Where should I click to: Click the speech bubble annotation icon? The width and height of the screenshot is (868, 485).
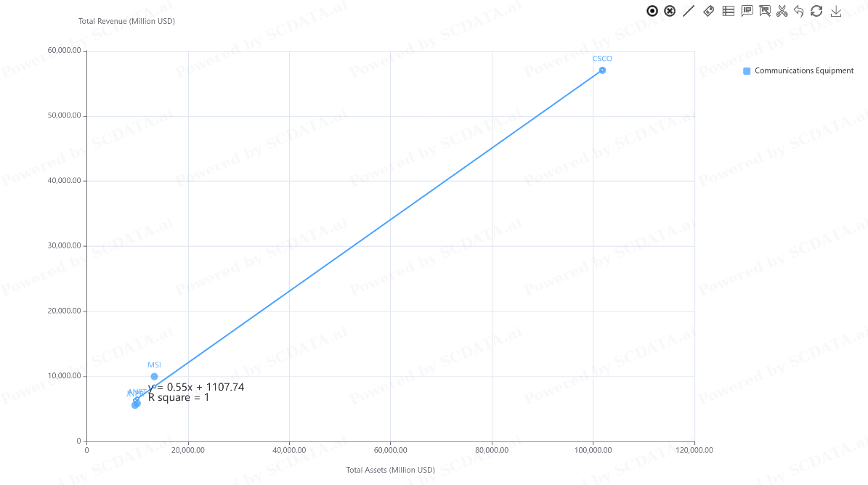pos(747,11)
